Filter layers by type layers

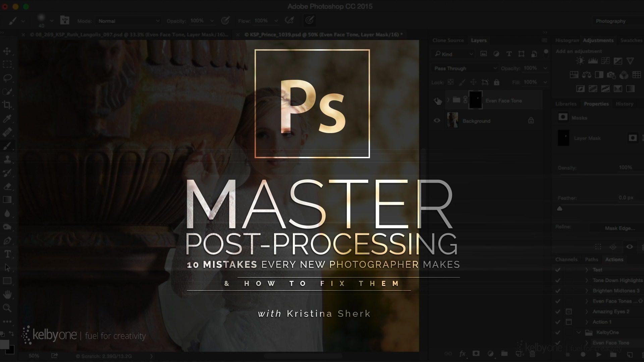click(x=509, y=54)
